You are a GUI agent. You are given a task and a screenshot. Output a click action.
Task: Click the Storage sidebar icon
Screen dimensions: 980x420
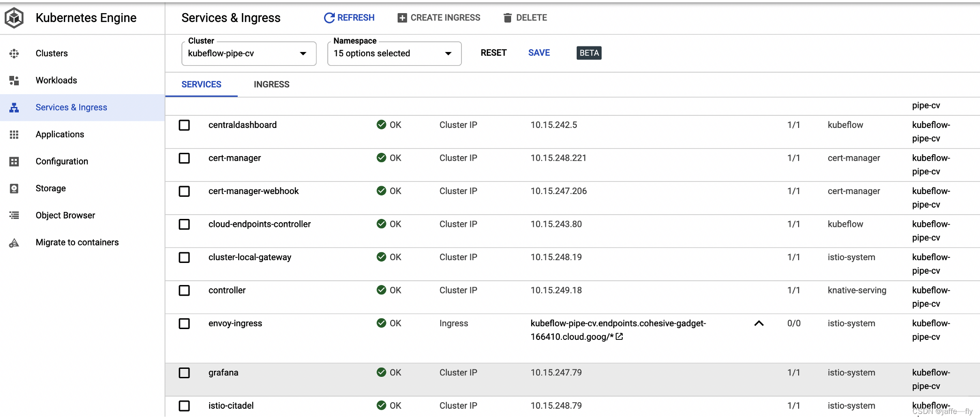(x=14, y=188)
